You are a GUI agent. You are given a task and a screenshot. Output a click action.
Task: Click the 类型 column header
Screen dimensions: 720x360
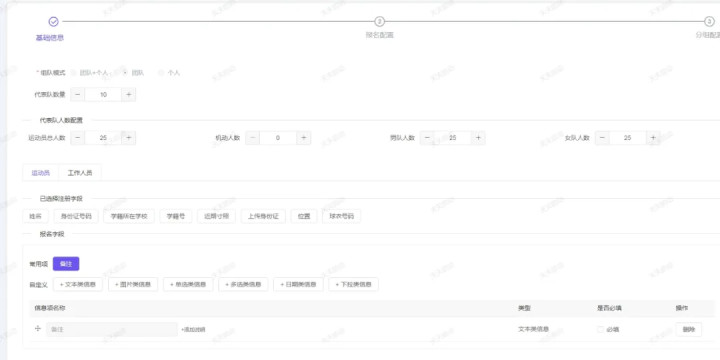pyautogui.click(x=524, y=308)
